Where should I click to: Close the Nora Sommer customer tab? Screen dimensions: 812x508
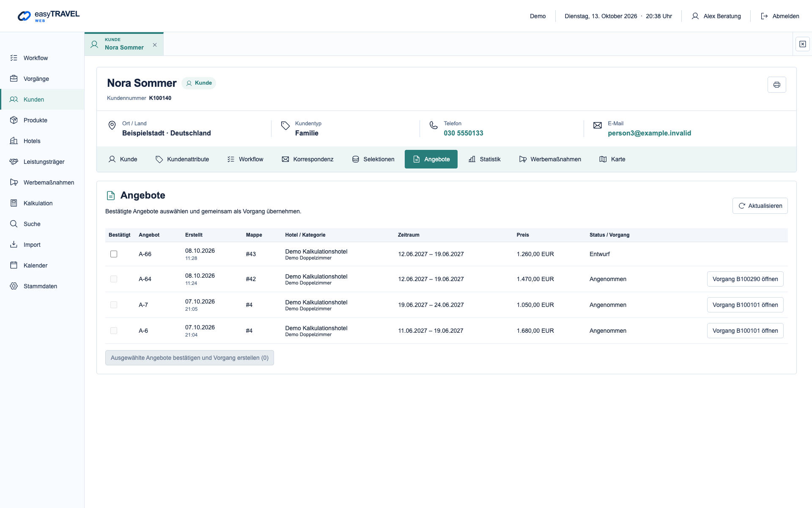(x=155, y=45)
